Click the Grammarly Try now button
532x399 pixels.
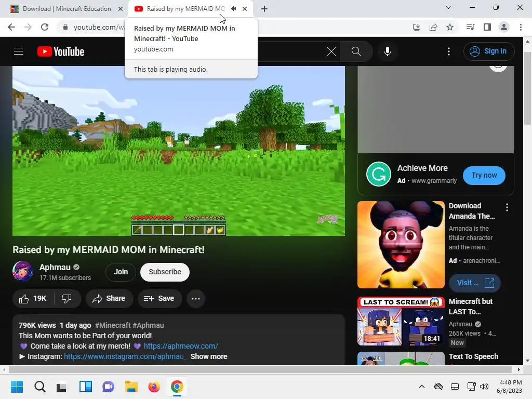click(484, 176)
